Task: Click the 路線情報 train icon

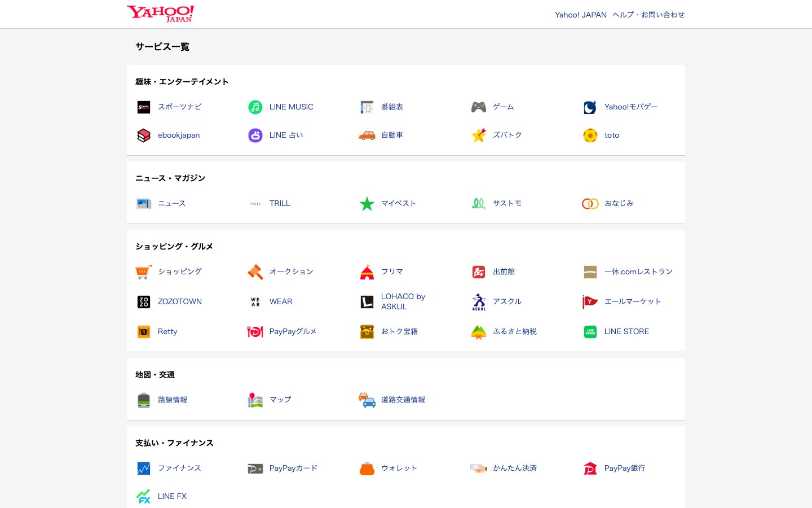Action: point(144,400)
